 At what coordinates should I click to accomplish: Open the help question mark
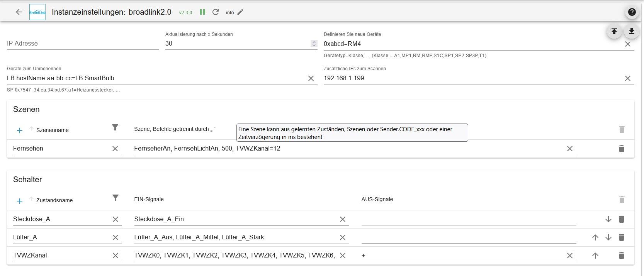[x=632, y=12]
